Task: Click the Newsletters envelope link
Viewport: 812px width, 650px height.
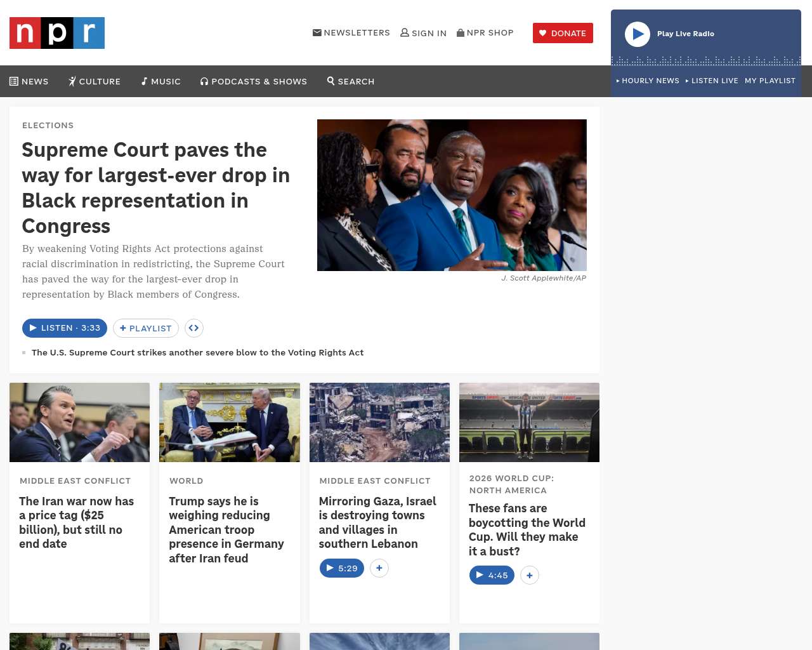Action: point(351,33)
